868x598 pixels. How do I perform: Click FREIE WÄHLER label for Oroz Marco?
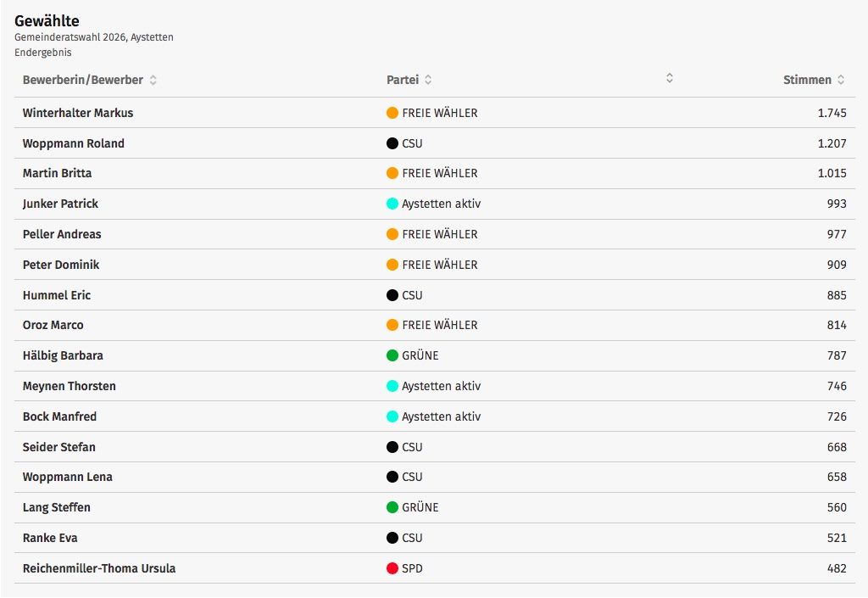[x=440, y=325]
